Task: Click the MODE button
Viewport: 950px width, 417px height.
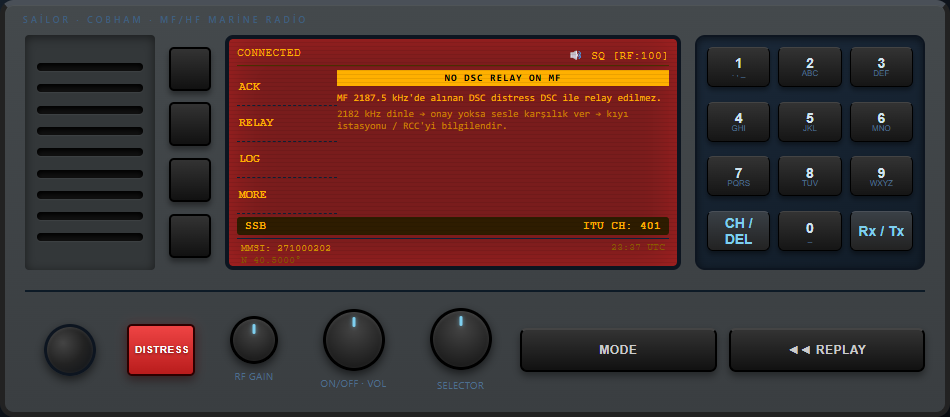Action: 618,350
